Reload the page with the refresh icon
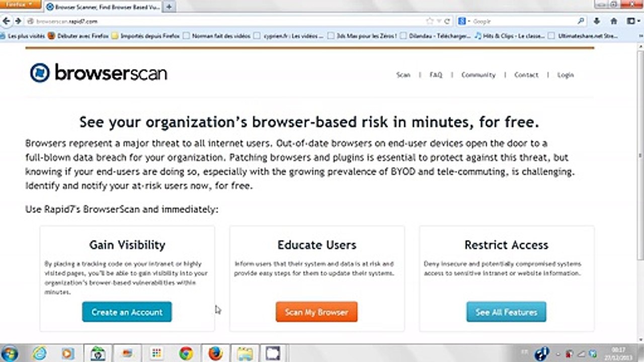This screenshot has width=644, height=362. tap(447, 21)
